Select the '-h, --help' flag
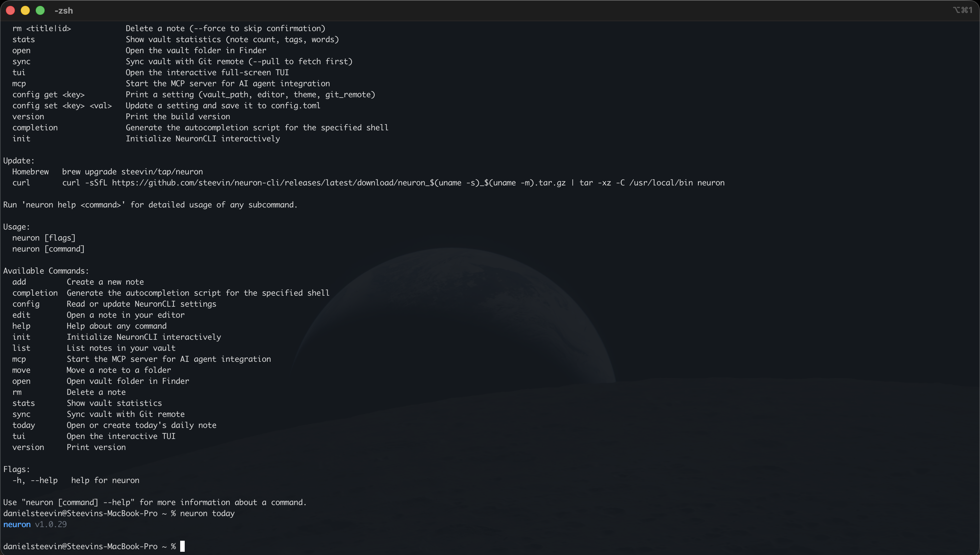 point(35,481)
